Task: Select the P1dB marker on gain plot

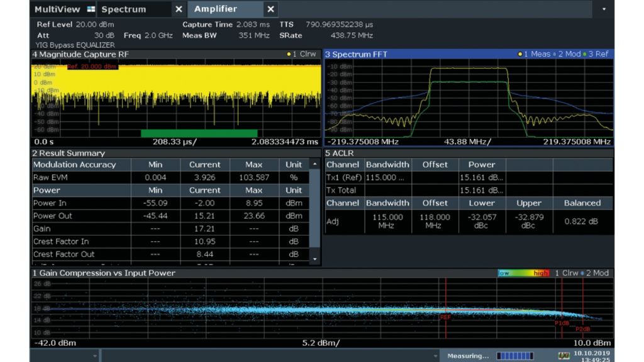Action: pos(562,323)
